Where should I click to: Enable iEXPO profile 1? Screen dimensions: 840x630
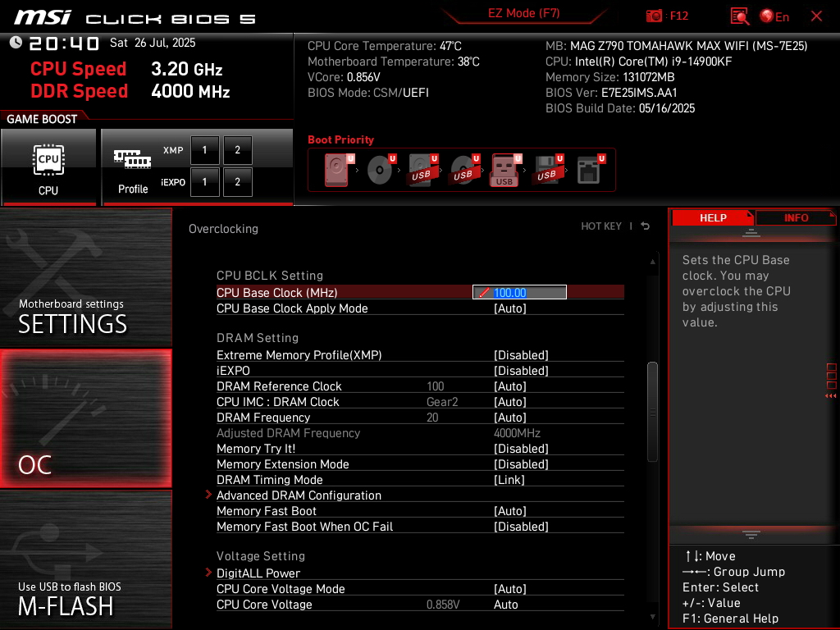pyautogui.click(x=204, y=182)
